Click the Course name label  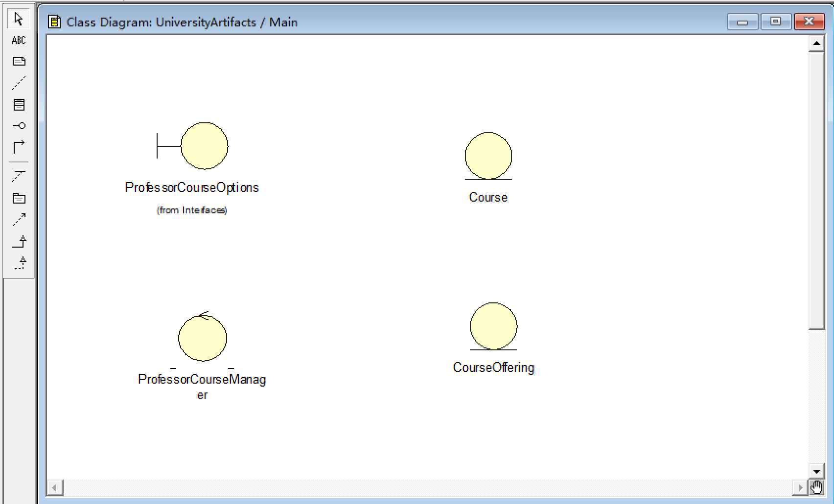click(x=488, y=197)
